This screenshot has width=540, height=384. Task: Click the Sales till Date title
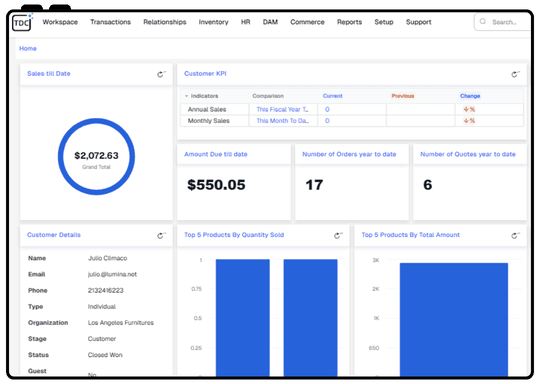click(49, 74)
